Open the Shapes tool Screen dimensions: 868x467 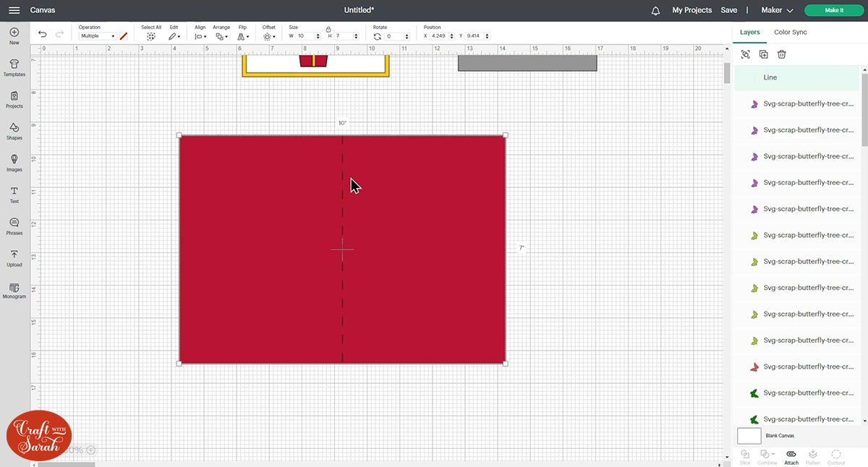pyautogui.click(x=14, y=131)
